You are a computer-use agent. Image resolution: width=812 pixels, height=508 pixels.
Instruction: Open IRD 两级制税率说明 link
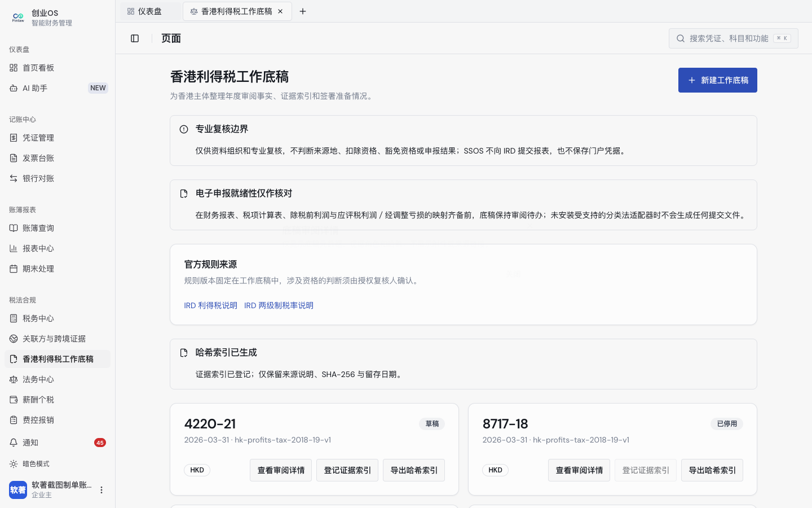pos(279,305)
